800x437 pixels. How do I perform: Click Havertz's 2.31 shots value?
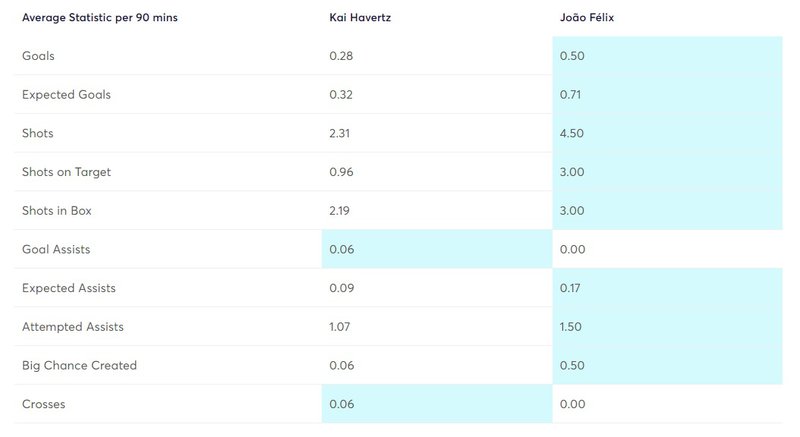click(341, 133)
